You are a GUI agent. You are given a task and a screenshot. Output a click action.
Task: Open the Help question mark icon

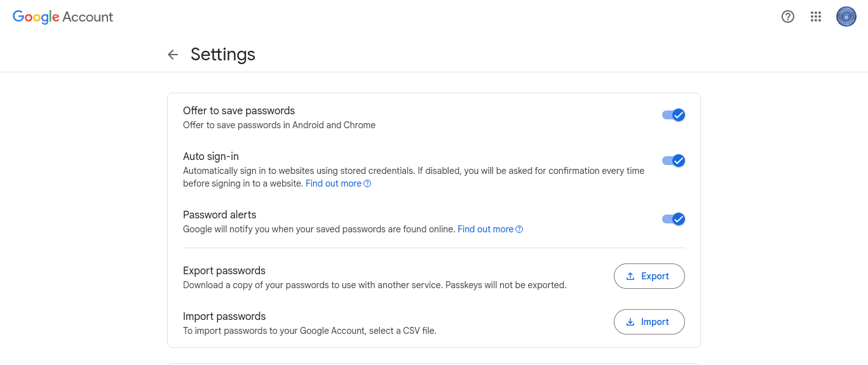tap(788, 17)
